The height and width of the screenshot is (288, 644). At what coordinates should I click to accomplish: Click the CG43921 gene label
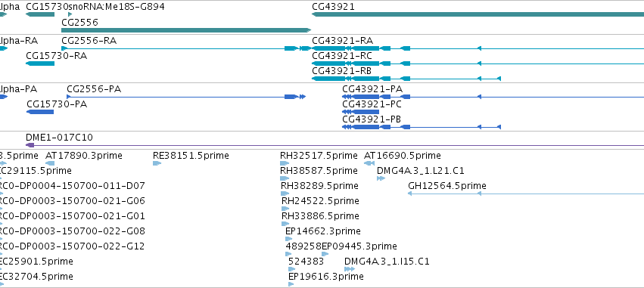point(333,7)
